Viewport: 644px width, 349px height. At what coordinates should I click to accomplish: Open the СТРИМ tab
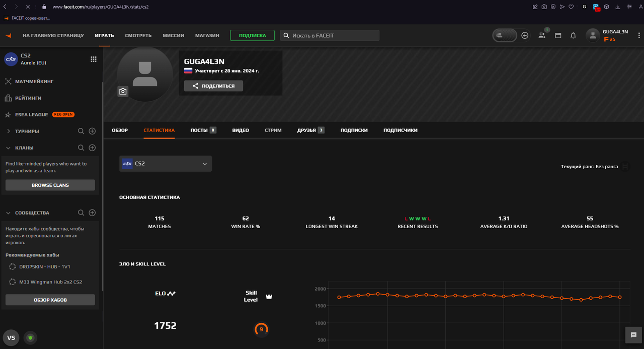point(273,130)
